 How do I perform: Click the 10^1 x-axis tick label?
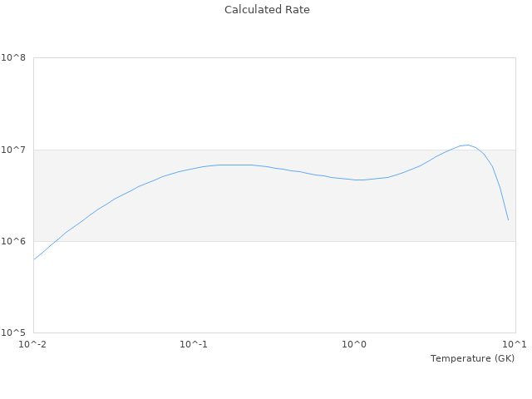pyautogui.click(x=515, y=344)
